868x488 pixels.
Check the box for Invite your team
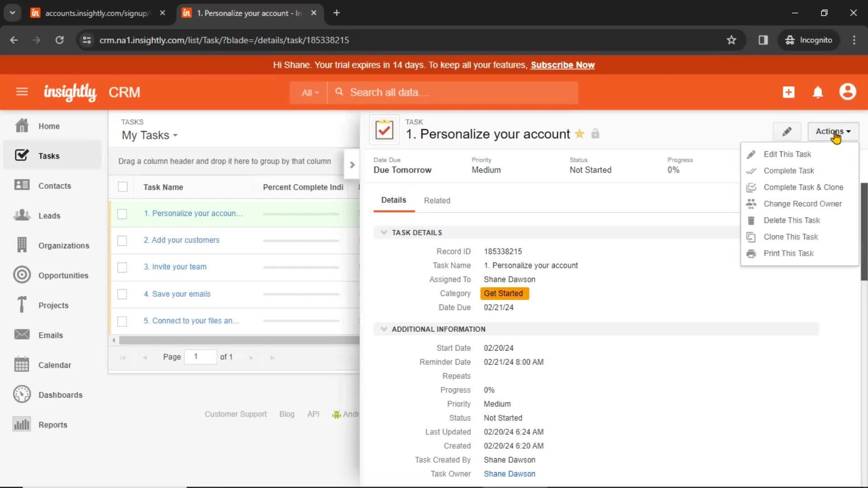(122, 267)
